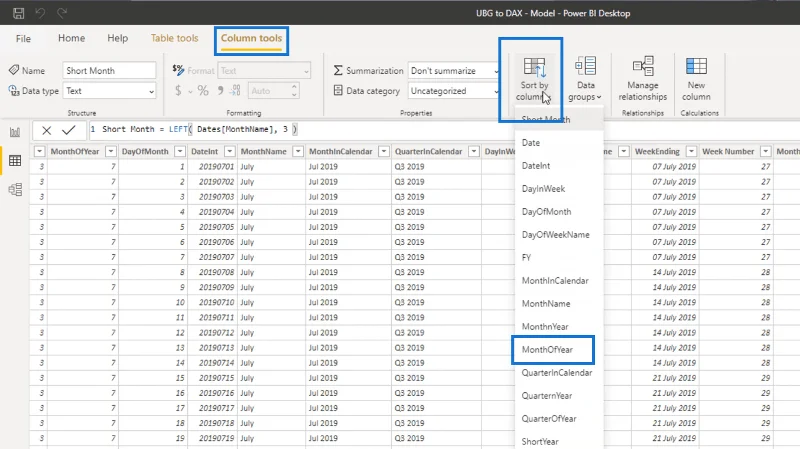Switch to Model view in sidebar
The height and width of the screenshot is (449, 800).
(x=15, y=189)
